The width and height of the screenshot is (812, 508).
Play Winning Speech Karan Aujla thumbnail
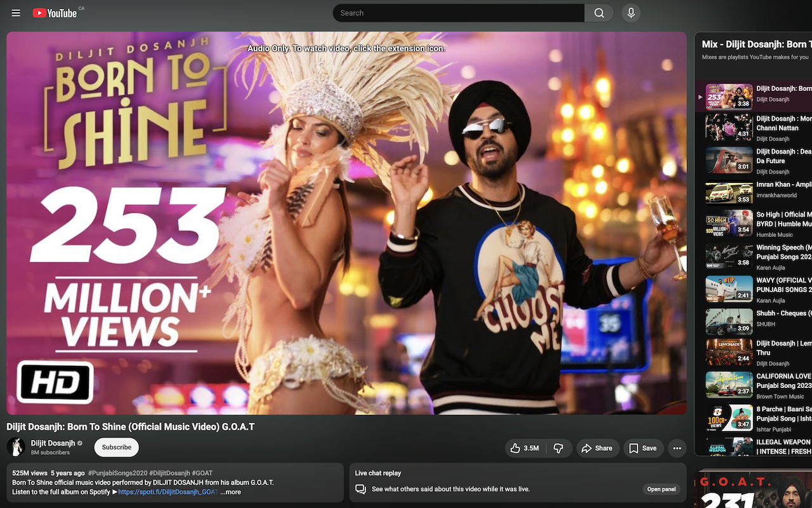pos(729,256)
